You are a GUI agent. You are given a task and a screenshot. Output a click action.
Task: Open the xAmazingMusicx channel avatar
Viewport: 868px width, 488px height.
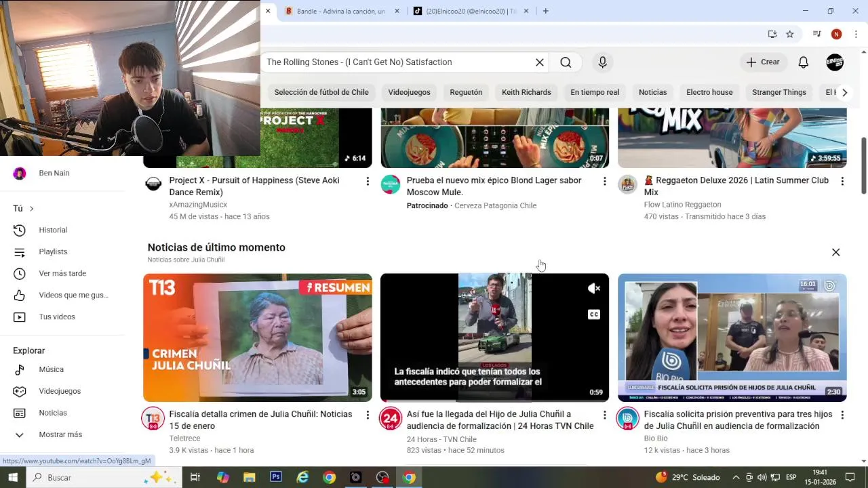[153, 184]
